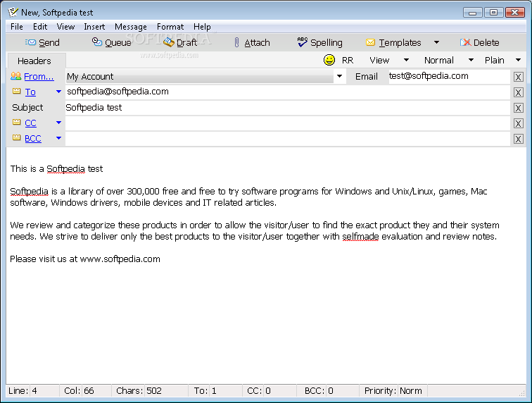The width and height of the screenshot is (532, 403).
Task: Run the ABC Spelling check icon
Action: pyautogui.click(x=302, y=42)
